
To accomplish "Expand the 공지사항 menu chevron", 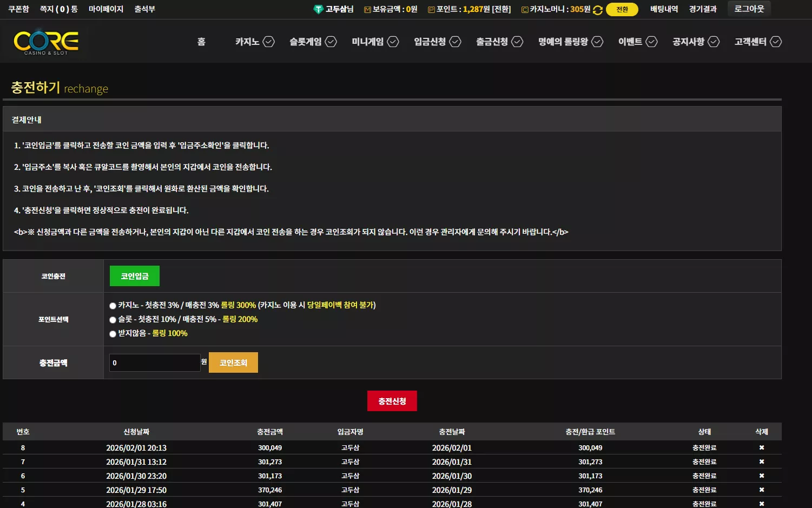I will coord(714,42).
